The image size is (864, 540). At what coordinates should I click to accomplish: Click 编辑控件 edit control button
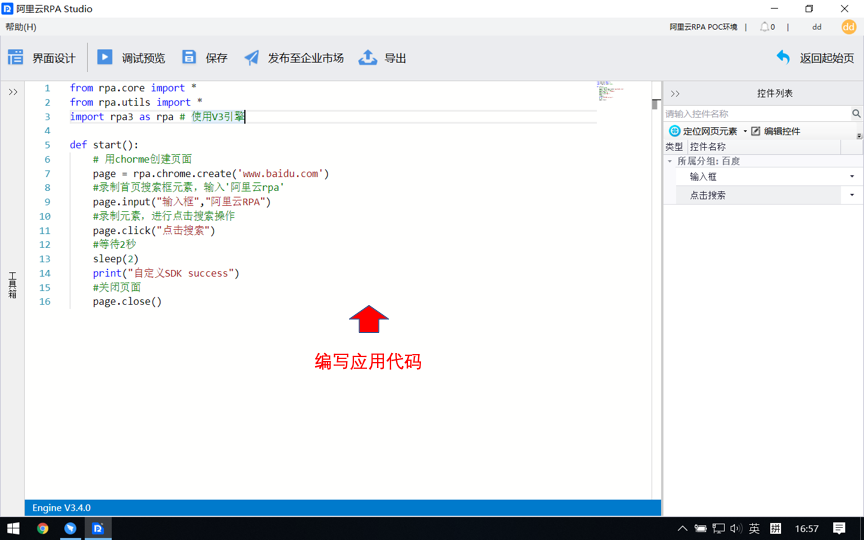776,131
